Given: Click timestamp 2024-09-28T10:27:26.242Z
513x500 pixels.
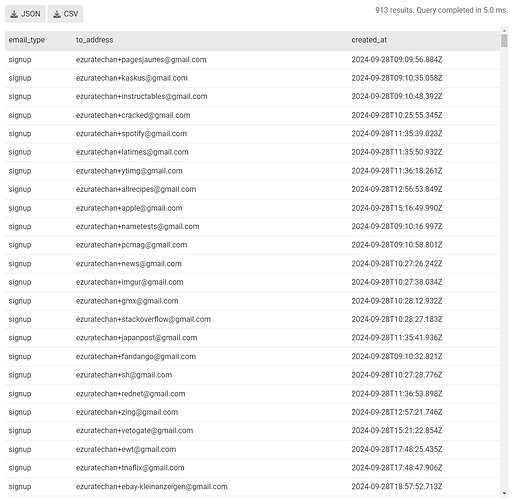Looking at the screenshot, I should pos(397,264).
